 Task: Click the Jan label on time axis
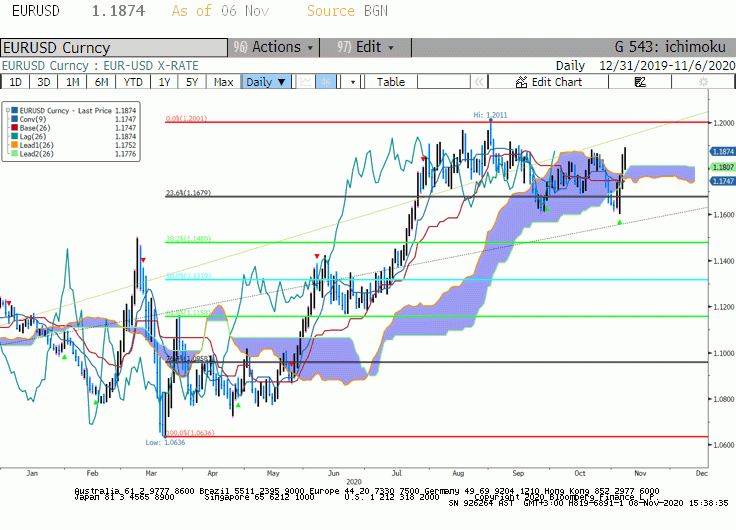(x=32, y=473)
